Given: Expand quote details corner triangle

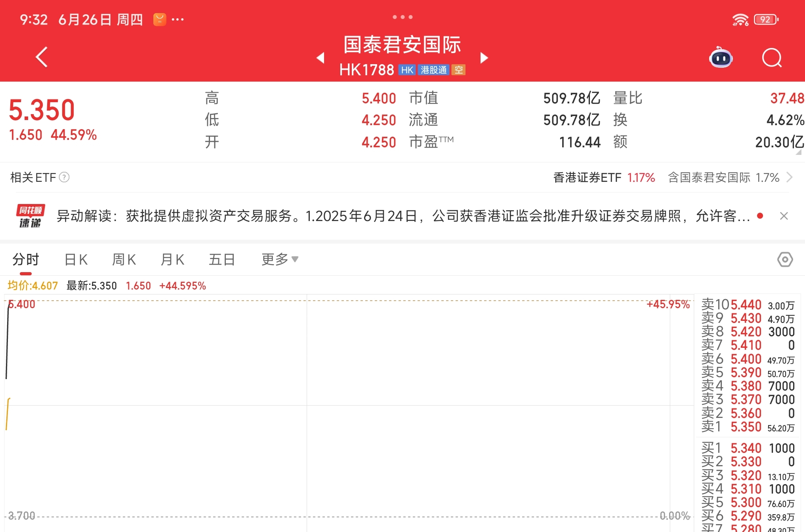Looking at the screenshot, I should point(799,152).
